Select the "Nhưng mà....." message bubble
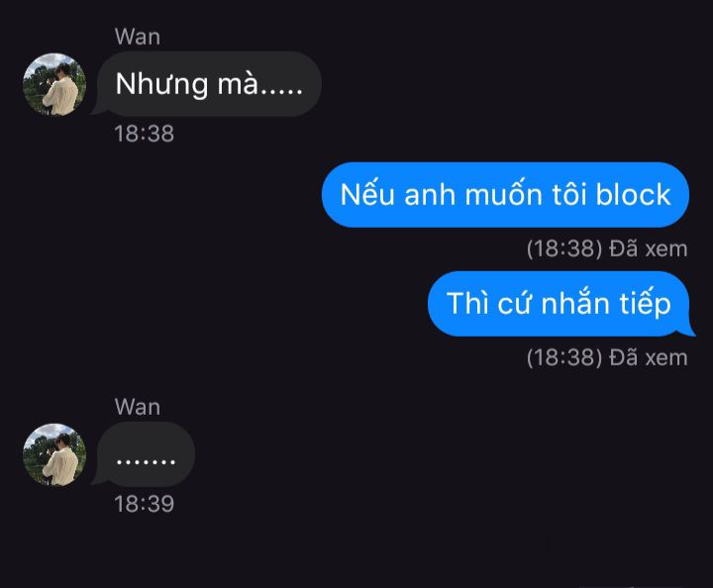The image size is (713, 588). [209, 84]
